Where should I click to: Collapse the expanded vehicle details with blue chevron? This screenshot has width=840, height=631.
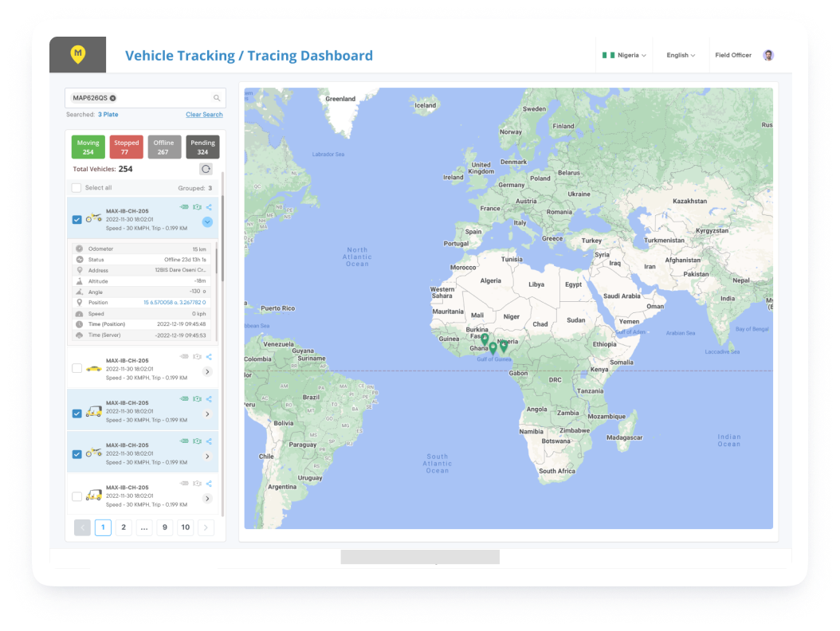point(207,221)
